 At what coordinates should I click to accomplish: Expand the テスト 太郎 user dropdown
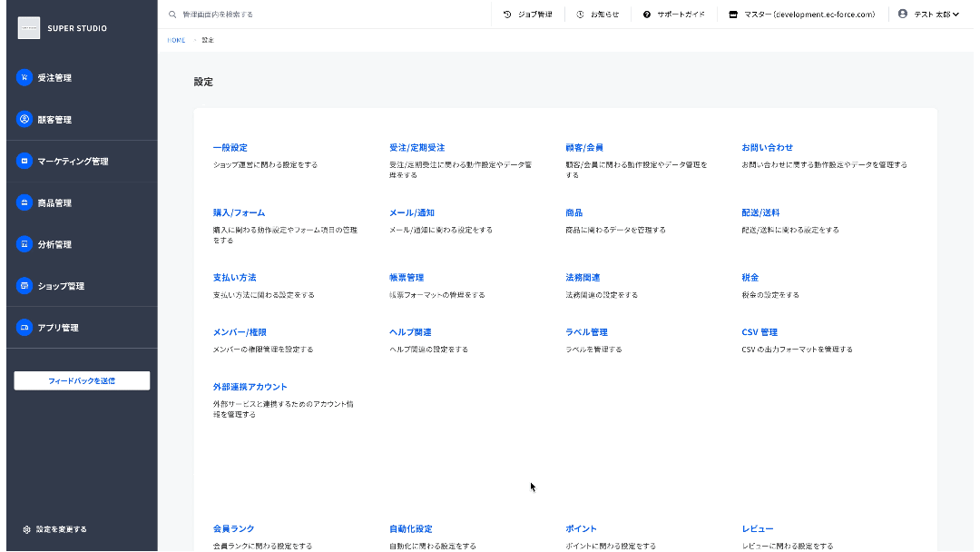pos(929,15)
